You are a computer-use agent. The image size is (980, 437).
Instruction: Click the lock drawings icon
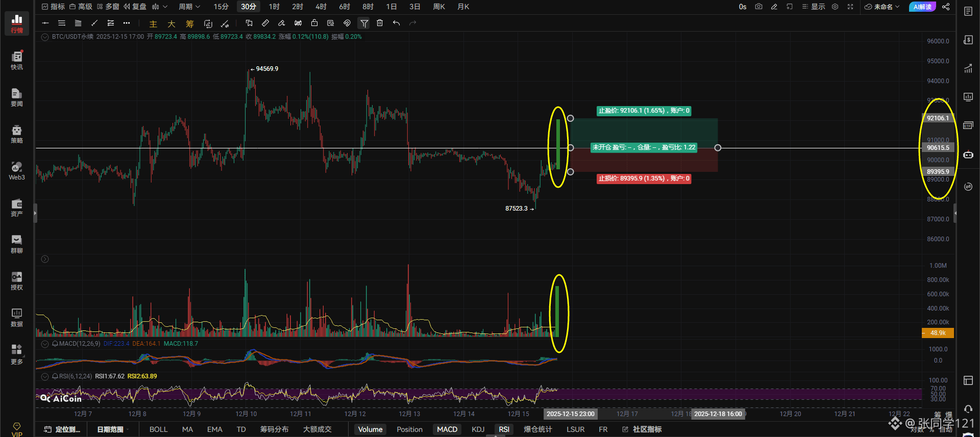tap(314, 23)
